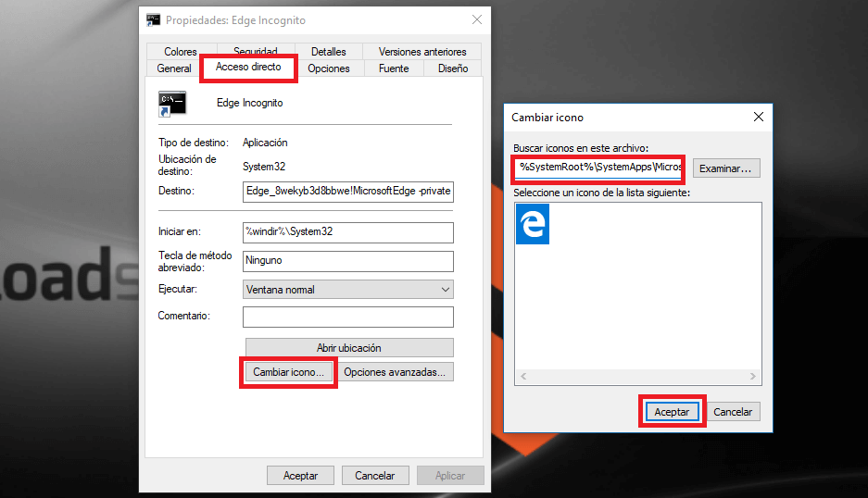Open the Detalles tab
Image resolution: width=868 pixels, height=498 pixels.
328,52
